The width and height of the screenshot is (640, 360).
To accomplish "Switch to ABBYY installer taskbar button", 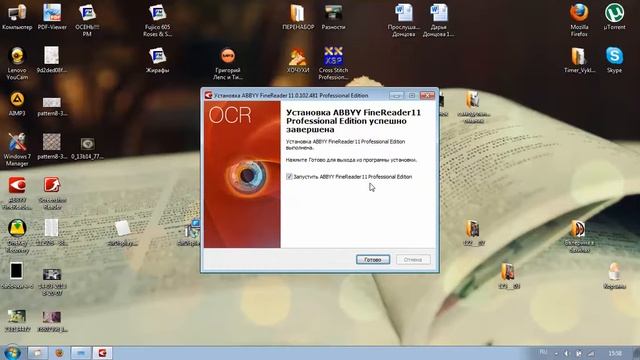I will coord(102,353).
